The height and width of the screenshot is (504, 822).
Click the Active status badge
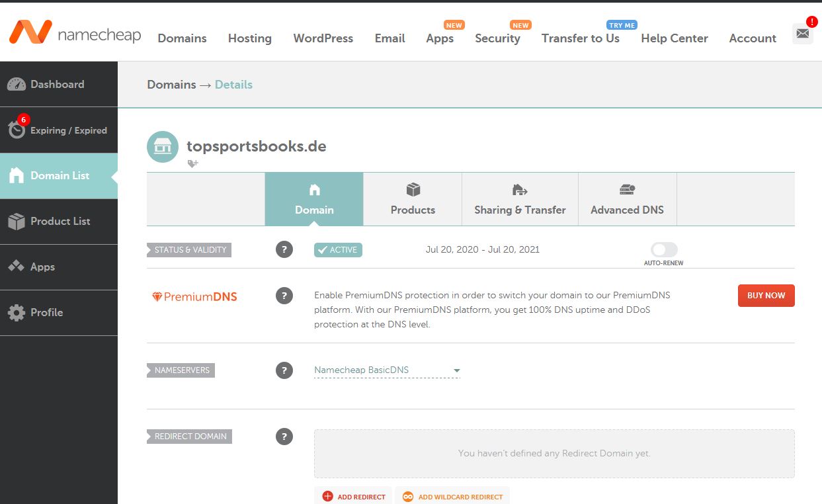coord(338,250)
